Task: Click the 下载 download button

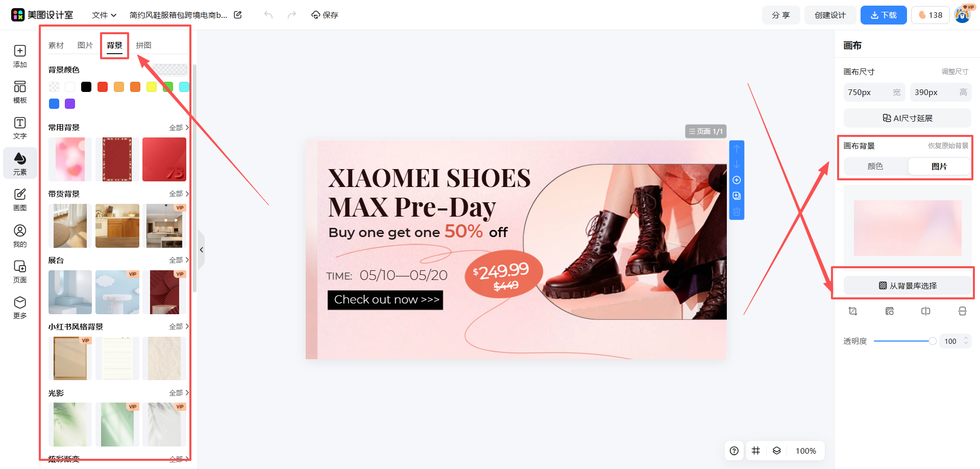Action: coord(884,15)
